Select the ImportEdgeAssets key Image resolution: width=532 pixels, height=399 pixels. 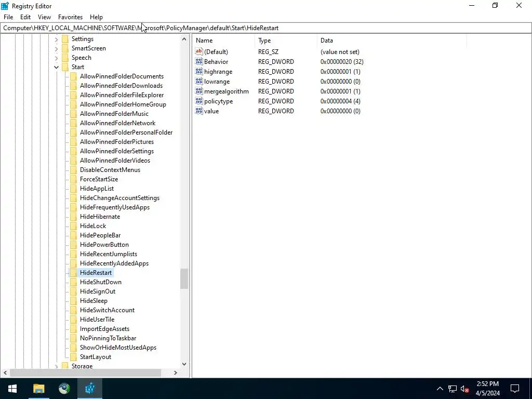click(x=105, y=329)
